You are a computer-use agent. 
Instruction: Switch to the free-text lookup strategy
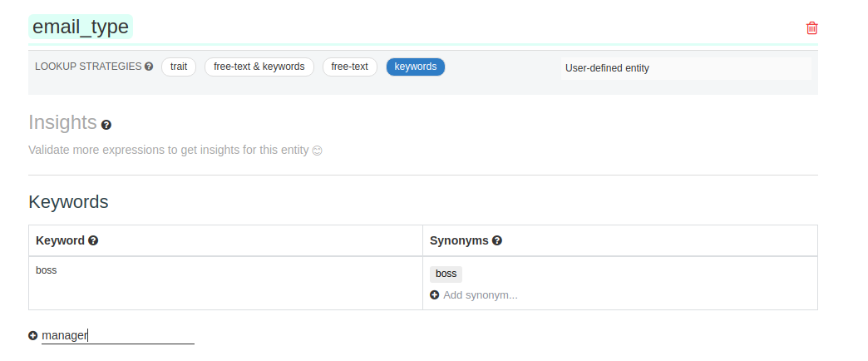click(x=349, y=67)
